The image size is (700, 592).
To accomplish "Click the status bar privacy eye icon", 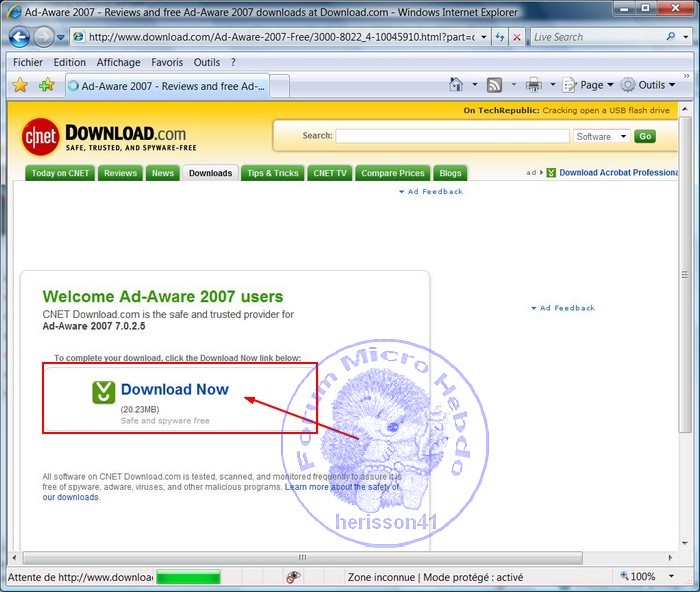I will pyautogui.click(x=293, y=577).
